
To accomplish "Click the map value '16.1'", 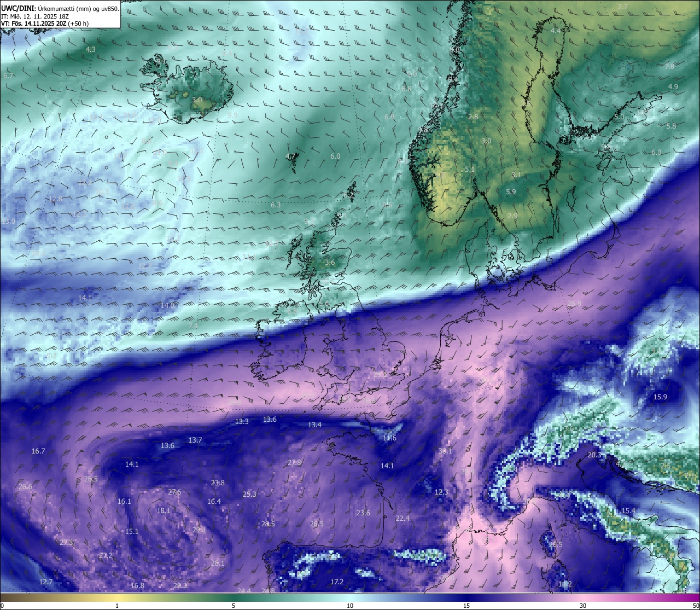I will tap(124, 501).
